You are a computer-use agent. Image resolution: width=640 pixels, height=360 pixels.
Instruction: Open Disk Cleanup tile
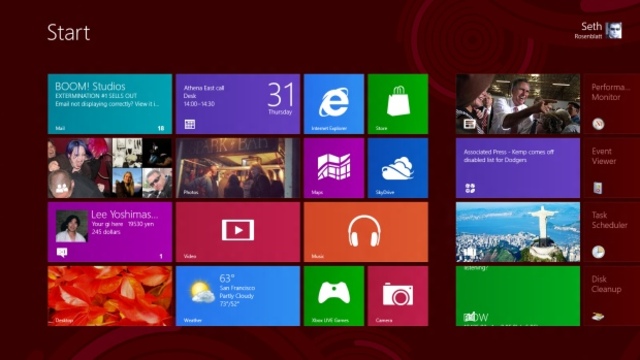point(612,296)
